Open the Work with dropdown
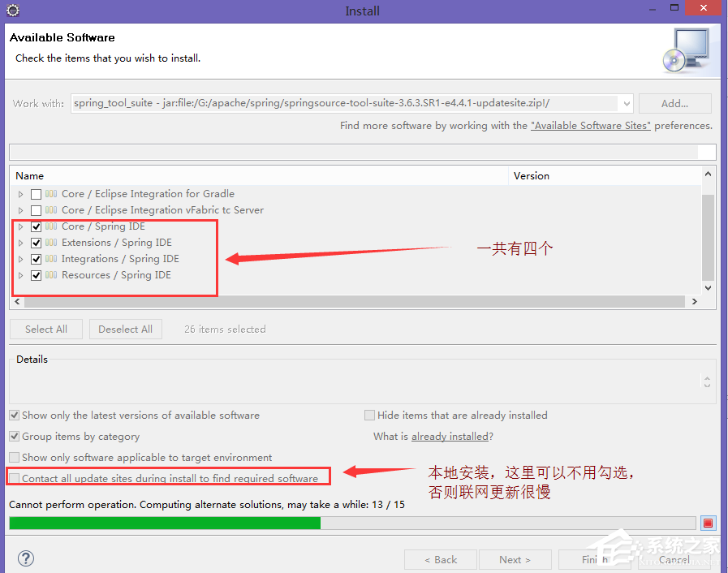Screen dimensions: 728x573 click(x=625, y=103)
